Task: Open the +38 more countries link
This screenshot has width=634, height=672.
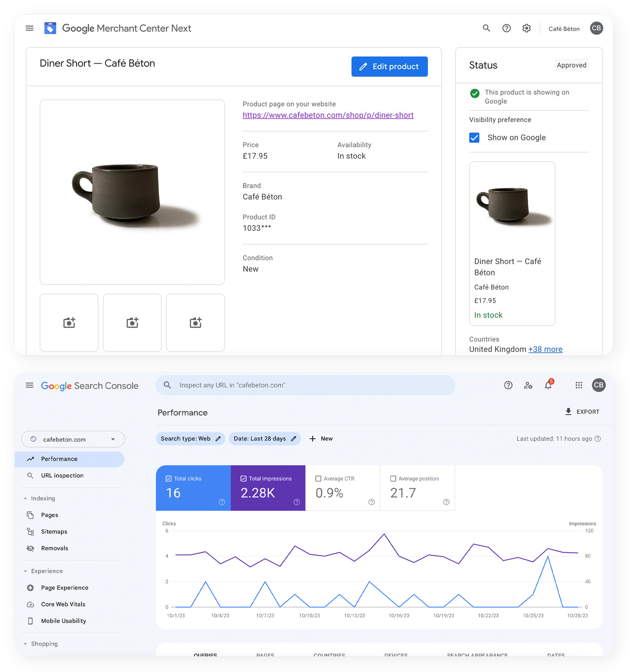Action: [545, 349]
